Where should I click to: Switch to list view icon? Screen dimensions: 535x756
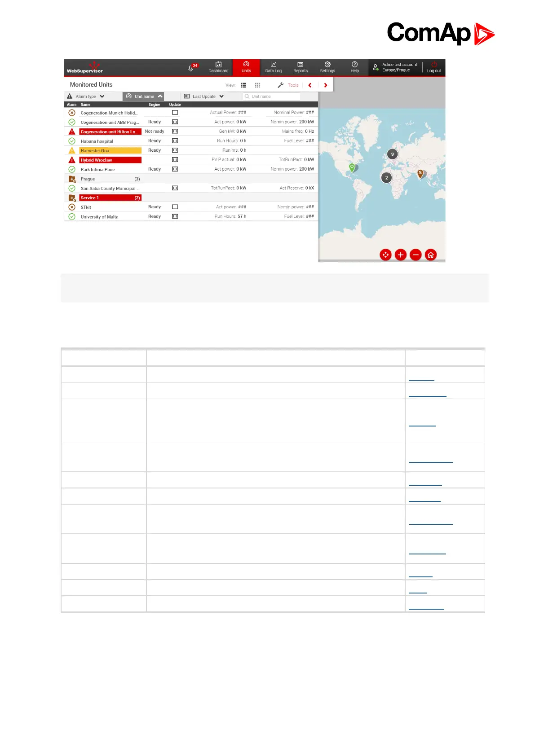[x=243, y=85]
